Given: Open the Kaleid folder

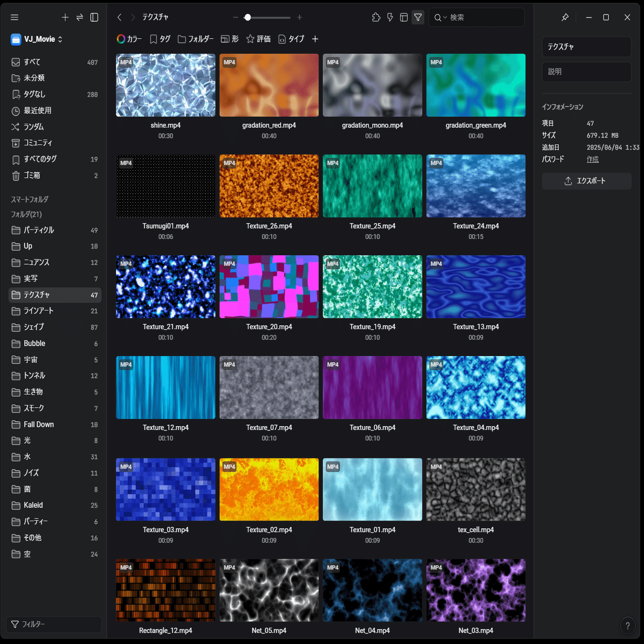Looking at the screenshot, I should coord(55,505).
